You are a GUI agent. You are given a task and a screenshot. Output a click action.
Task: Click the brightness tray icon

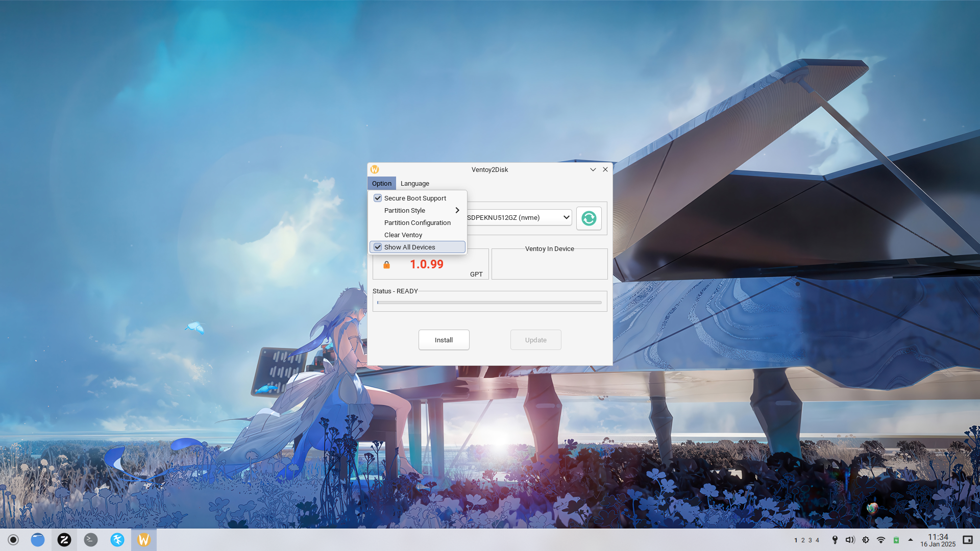(x=866, y=540)
